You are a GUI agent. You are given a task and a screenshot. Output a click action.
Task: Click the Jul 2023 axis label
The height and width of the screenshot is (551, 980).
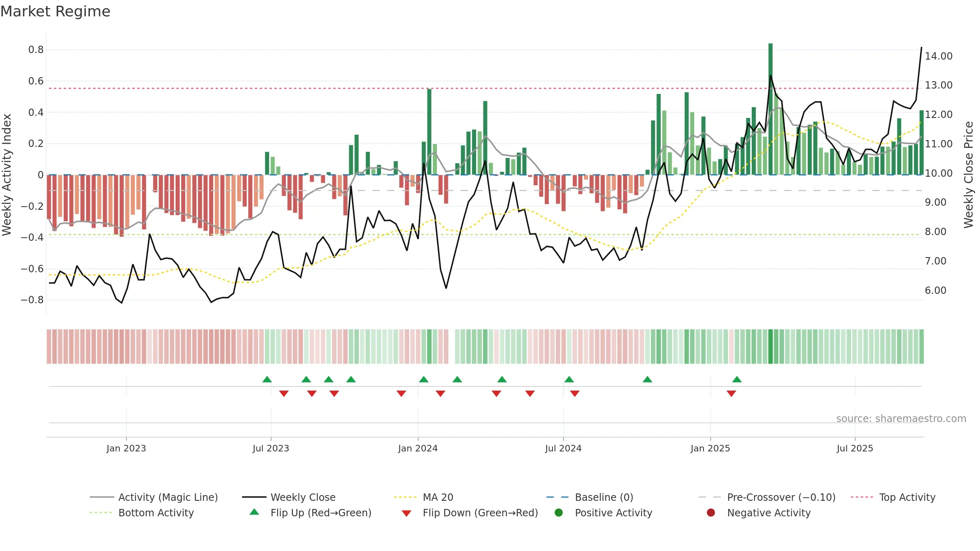pos(271,448)
